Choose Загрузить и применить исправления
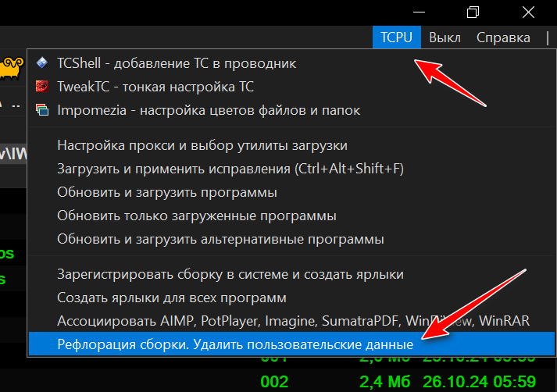The width and height of the screenshot is (557, 392). click(291, 169)
